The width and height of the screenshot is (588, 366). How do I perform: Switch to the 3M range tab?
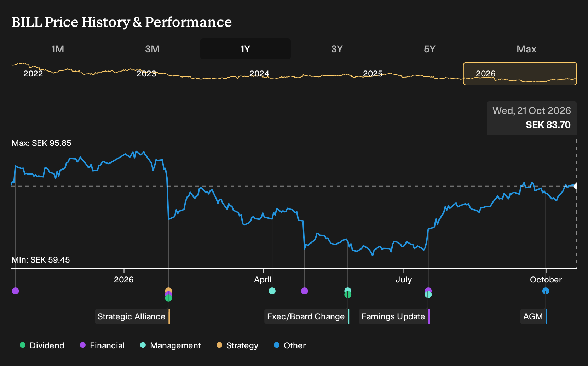tap(152, 49)
